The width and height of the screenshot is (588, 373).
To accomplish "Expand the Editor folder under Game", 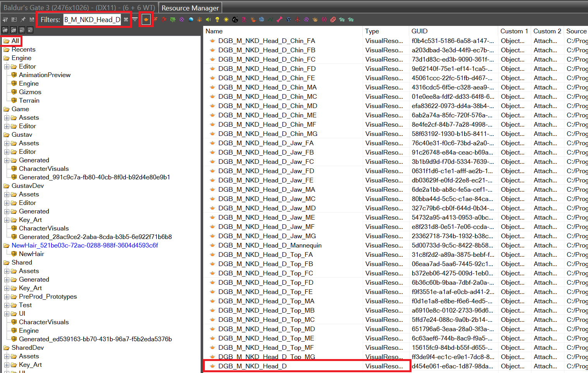I will pyautogui.click(x=7, y=126).
